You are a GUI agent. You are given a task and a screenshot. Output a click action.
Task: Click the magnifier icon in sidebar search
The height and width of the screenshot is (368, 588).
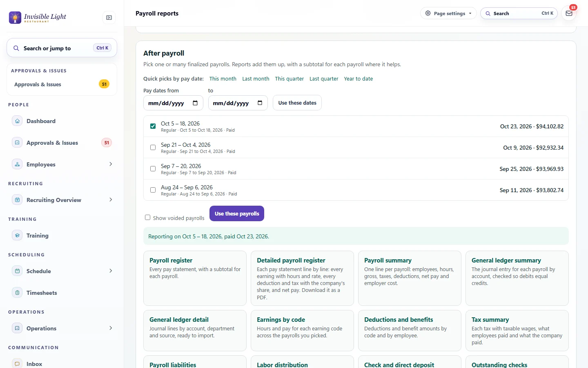[x=16, y=48]
